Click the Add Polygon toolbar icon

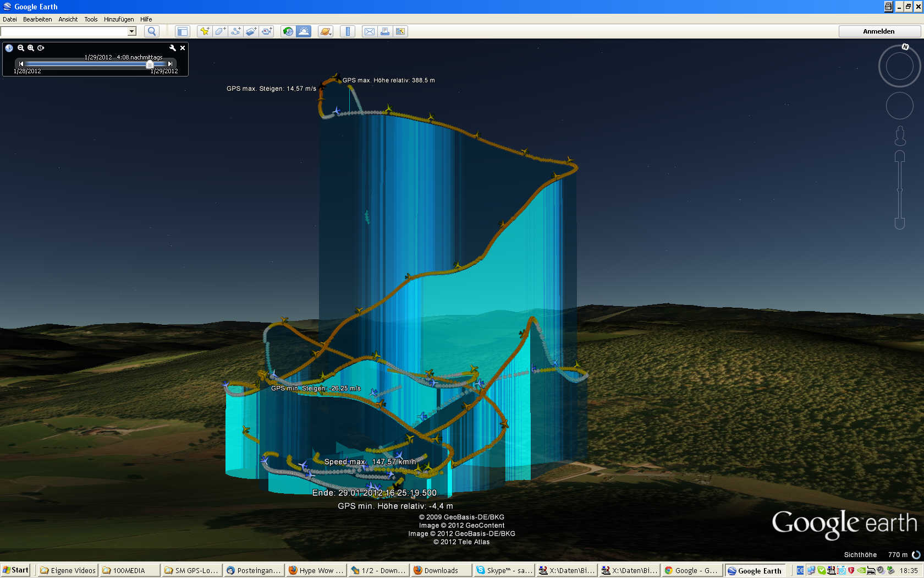pyautogui.click(x=220, y=31)
